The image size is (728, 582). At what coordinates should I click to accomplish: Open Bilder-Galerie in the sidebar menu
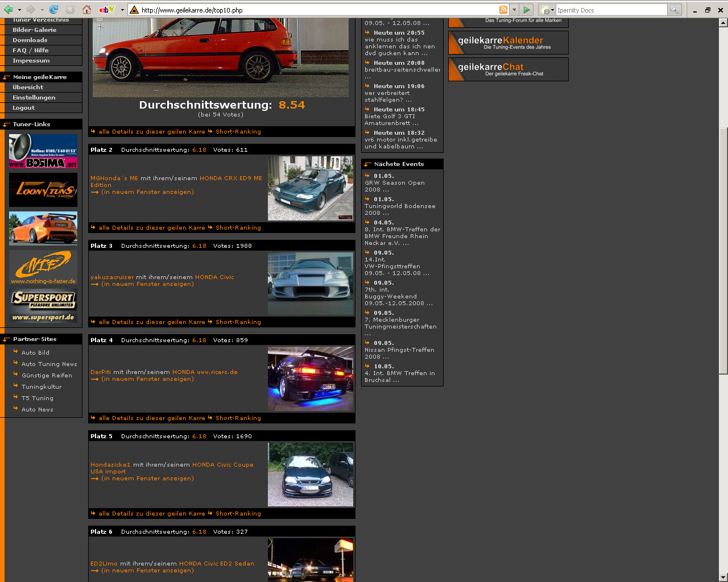[35, 30]
